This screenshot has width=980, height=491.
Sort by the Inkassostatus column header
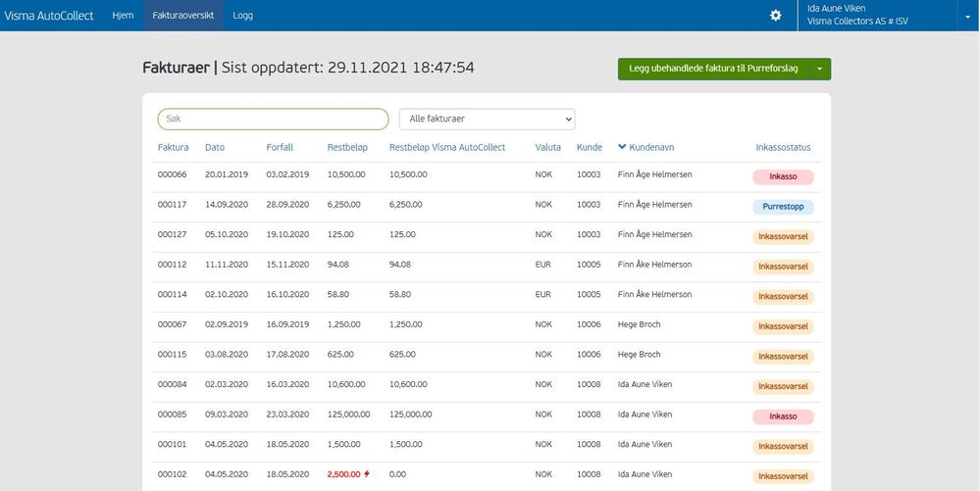click(x=783, y=147)
